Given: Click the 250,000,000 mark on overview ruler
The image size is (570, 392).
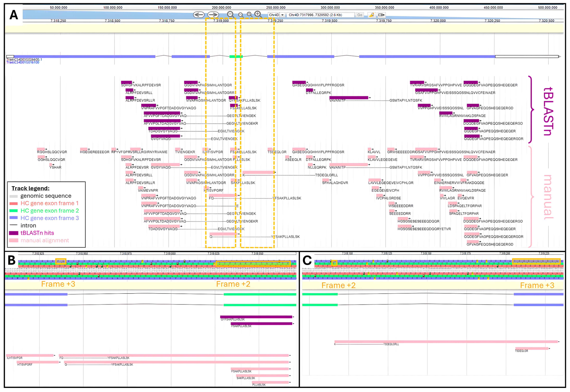Looking at the screenshot, I should coord(276,8).
